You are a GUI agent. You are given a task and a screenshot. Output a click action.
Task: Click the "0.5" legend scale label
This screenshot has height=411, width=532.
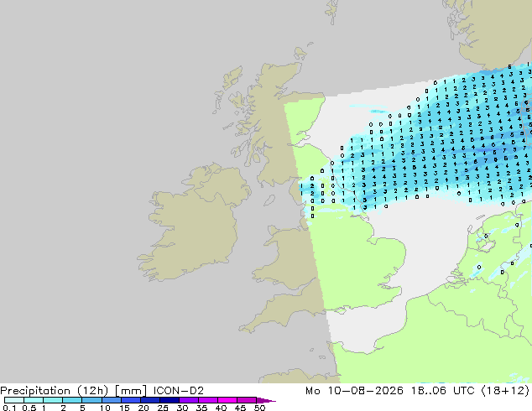pyautogui.click(x=29, y=408)
